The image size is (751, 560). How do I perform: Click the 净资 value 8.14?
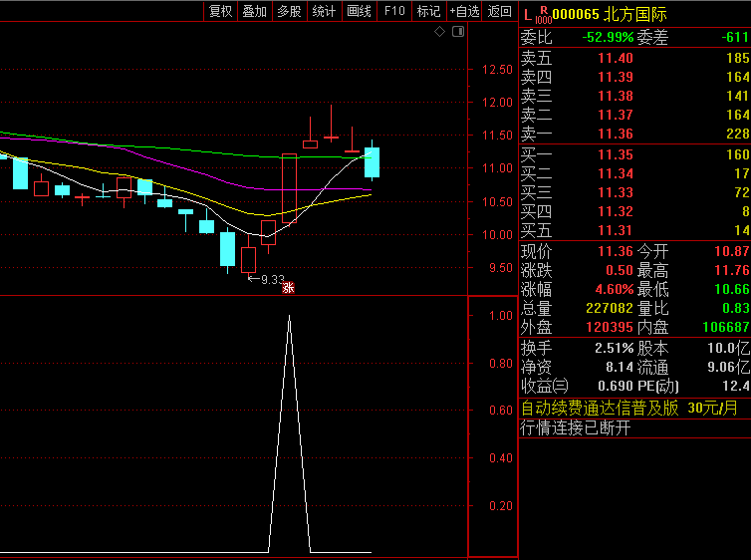pos(620,367)
